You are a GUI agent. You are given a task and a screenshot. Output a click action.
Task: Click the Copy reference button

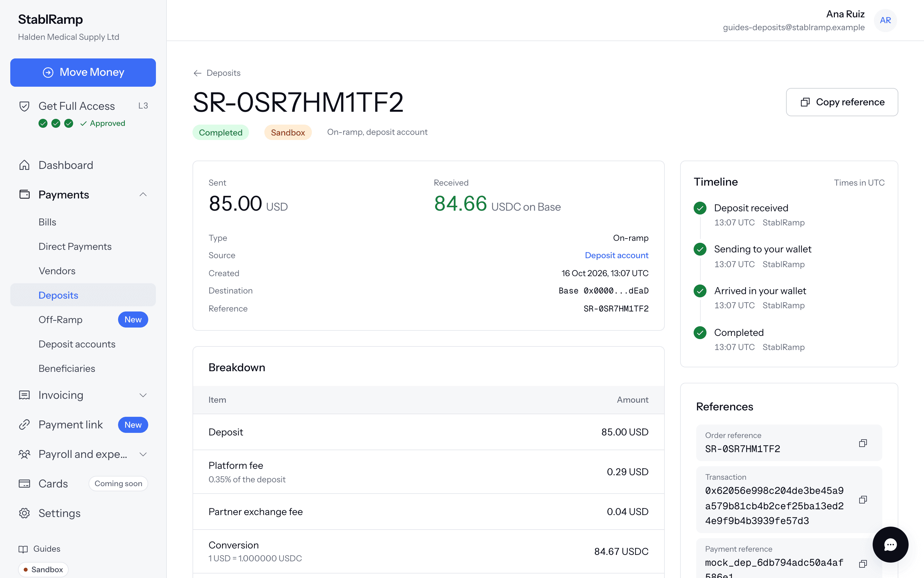(x=842, y=102)
